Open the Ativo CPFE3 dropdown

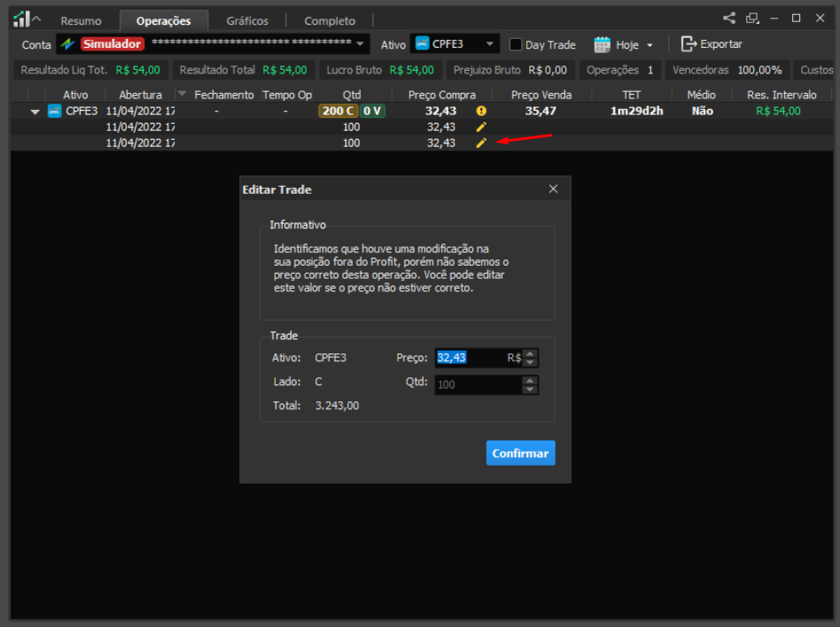click(490, 44)
